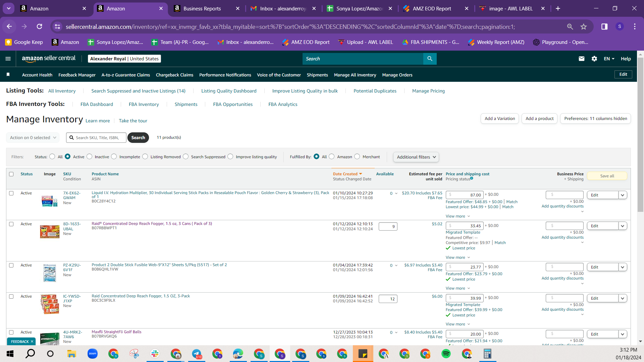Select the Inactive status filter

[90, 157]
